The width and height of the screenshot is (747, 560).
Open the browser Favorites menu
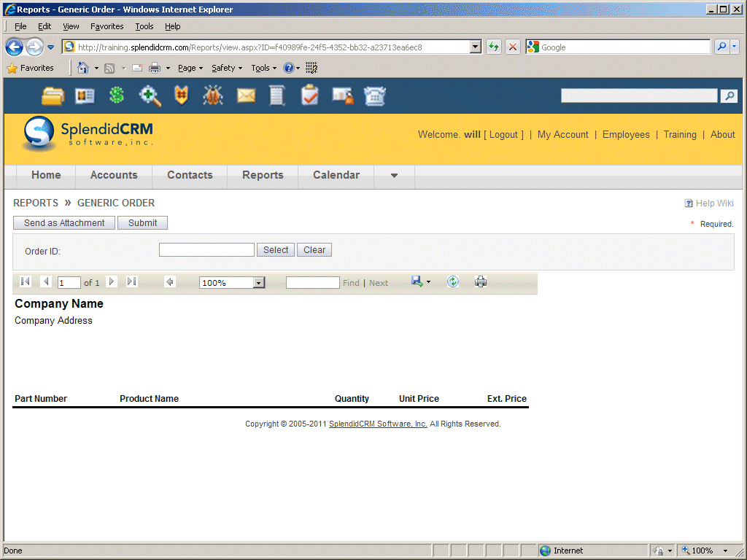pyautogui.click(x=107, y=26)
